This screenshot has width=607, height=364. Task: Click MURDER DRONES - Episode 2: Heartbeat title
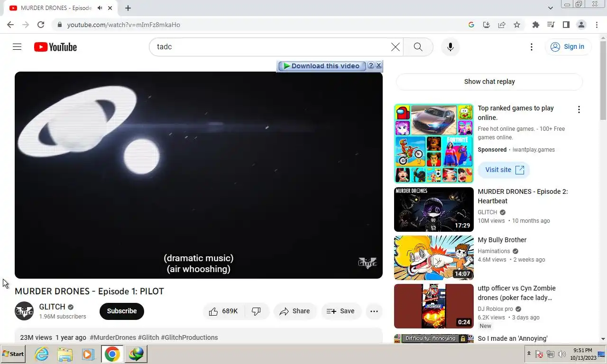(523, 196)
